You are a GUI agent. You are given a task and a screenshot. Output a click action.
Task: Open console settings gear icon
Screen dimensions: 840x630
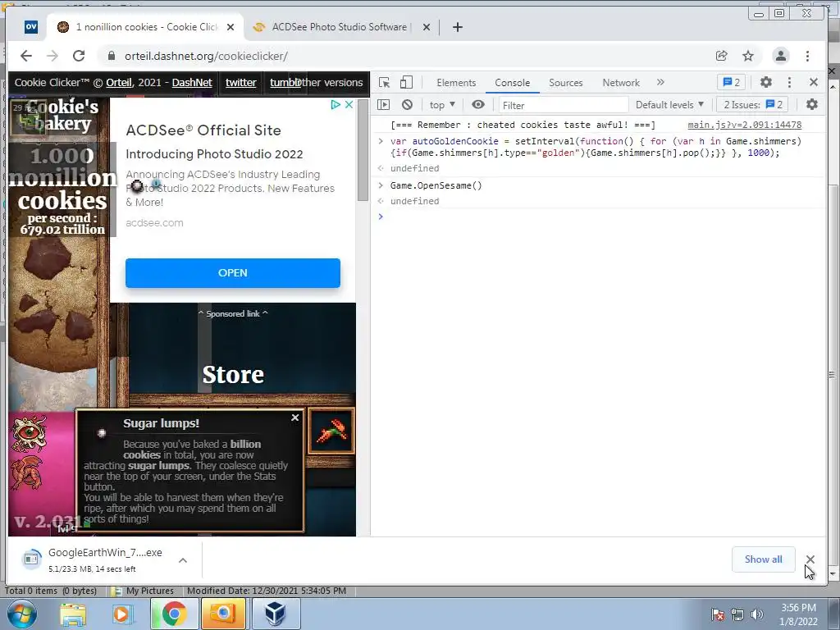point(812,104)
